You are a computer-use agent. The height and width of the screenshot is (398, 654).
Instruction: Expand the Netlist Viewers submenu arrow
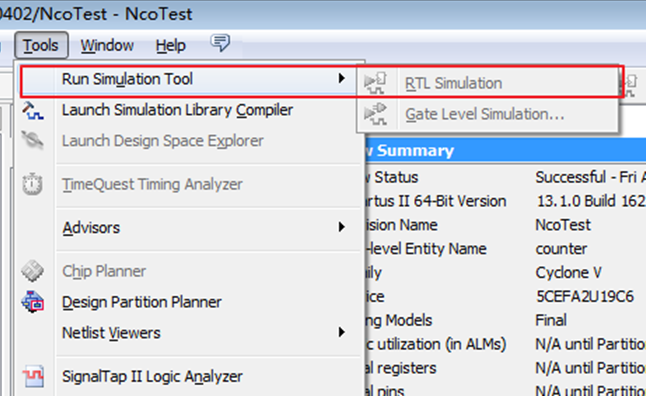[342, 333]
